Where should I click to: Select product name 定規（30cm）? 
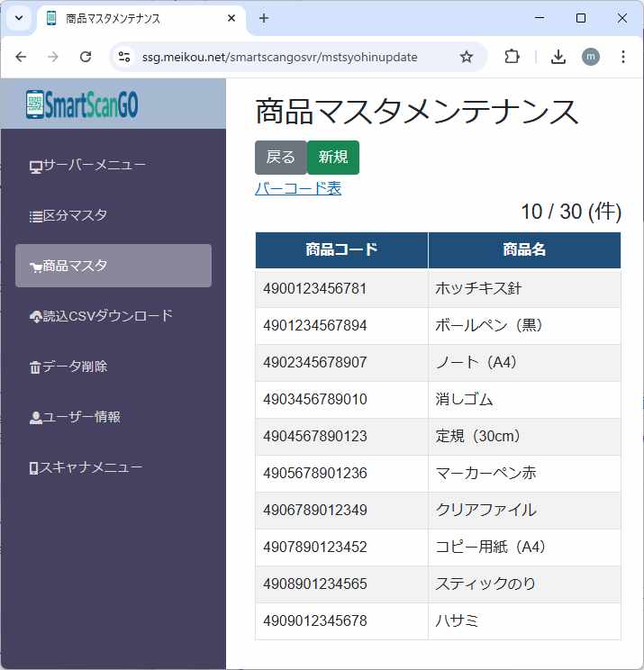point(477,436)
